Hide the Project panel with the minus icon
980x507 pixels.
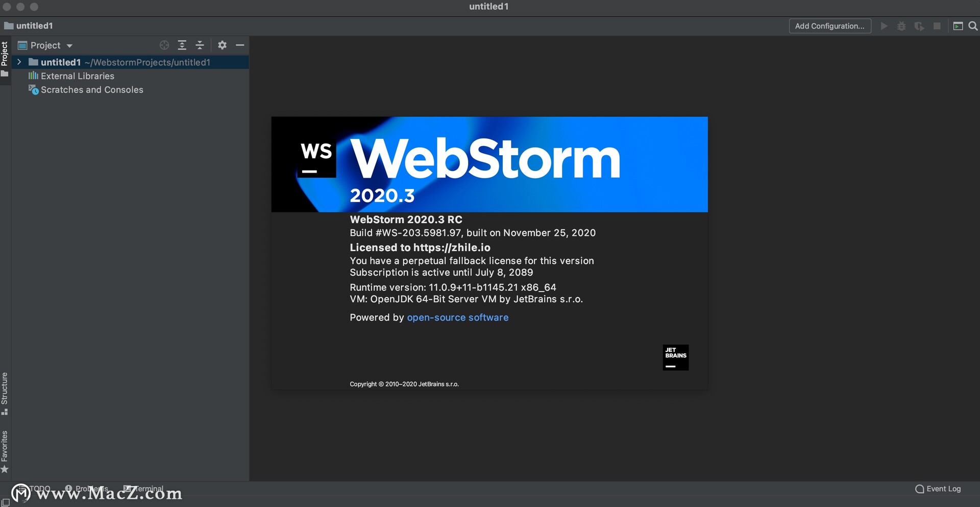[x=240, y=45]
